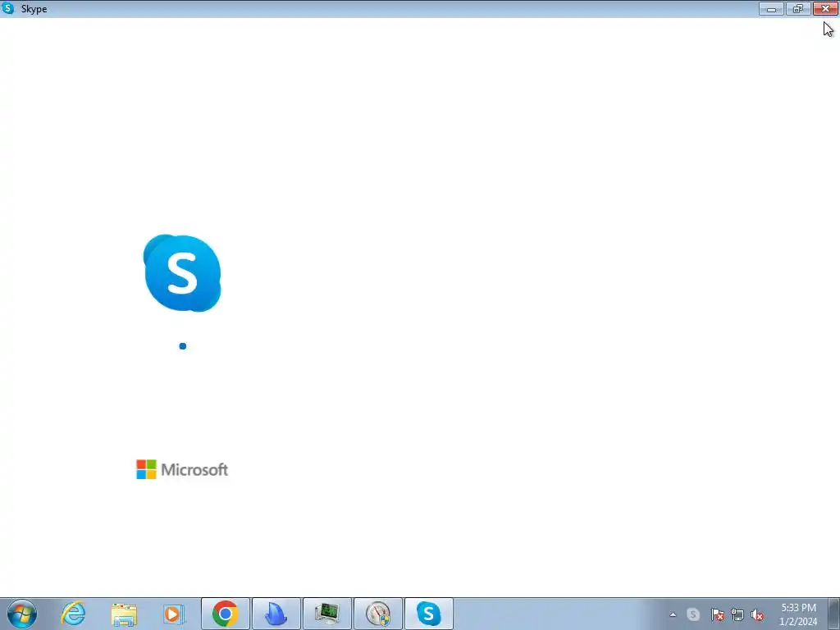Screen dimensions: 840x630
Task: Launch Internet Explorer from the taskbar
Action: 73,614
